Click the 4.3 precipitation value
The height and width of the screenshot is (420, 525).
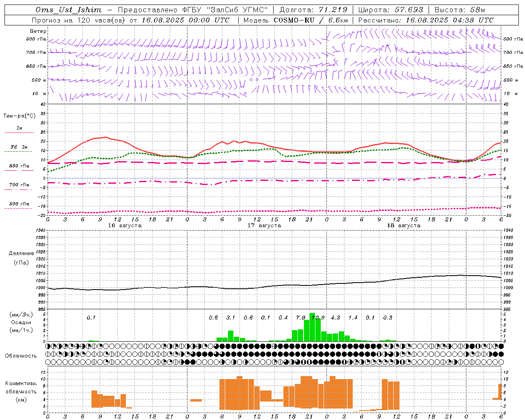click(x=336, y=317)
